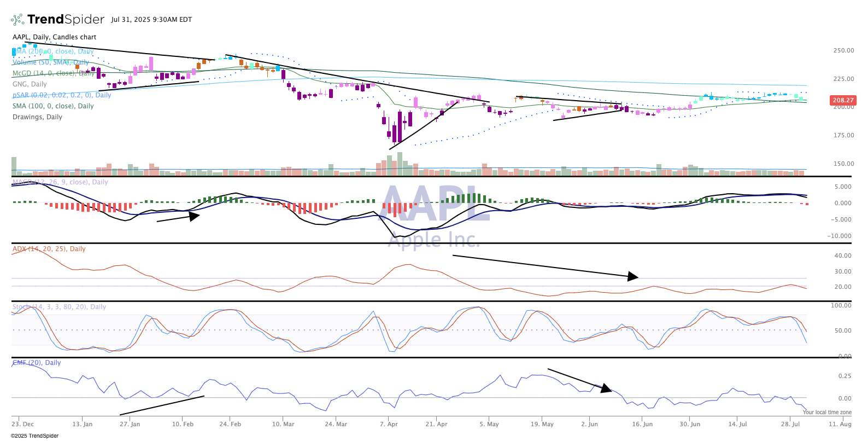The width and height of the screenshot is (868, 441).
Task: Click the 'Your local time zone' text
Action: tap(827, 412)
